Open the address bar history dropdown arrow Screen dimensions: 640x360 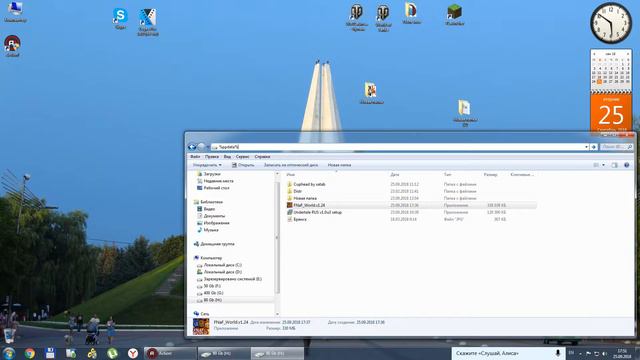(x=587, y=147)
